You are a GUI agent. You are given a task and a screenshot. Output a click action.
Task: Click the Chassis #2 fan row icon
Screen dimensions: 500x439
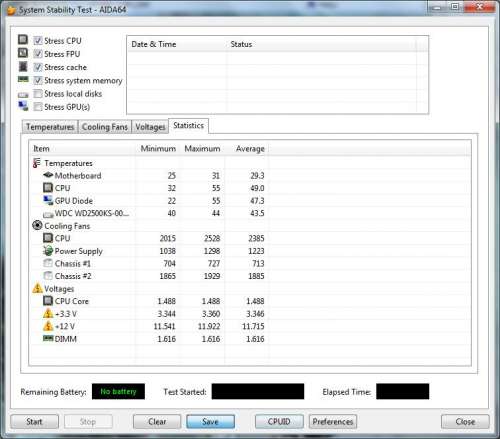(x=48, y=276)
